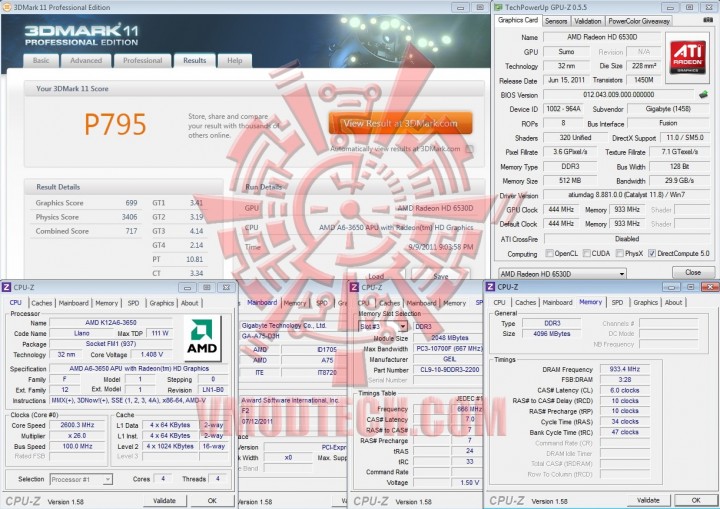Click the Graphics Score value 699
The width and height of the screenshot is (720, 509).
(131, 203)
